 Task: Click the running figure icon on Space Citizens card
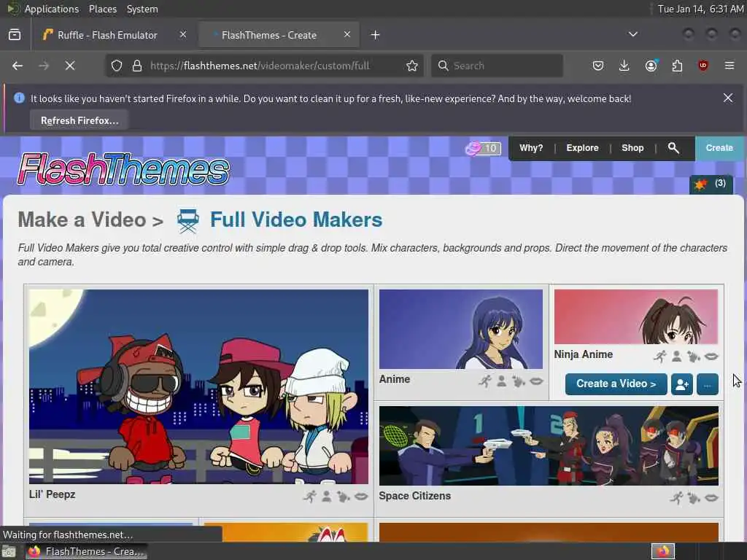676,498
